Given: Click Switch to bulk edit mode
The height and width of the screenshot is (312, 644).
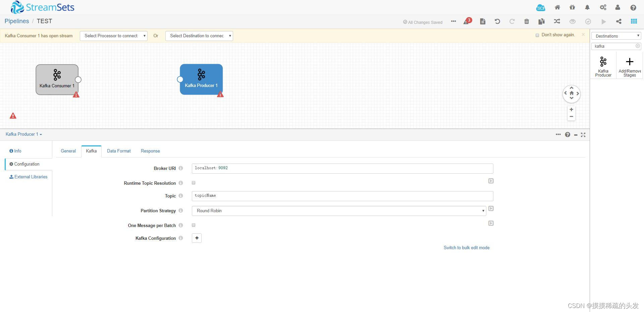Looking at the screenshot, I should point(466,248).
